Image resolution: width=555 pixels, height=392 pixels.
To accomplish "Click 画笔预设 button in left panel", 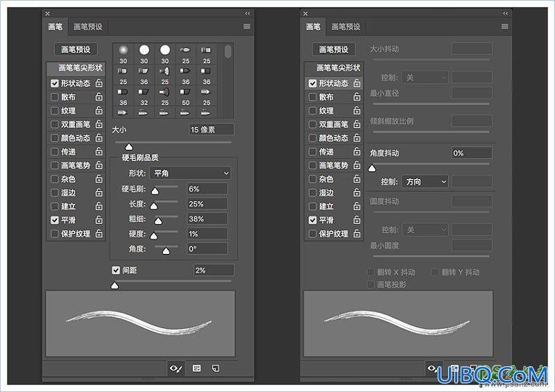I will [76, 49].
